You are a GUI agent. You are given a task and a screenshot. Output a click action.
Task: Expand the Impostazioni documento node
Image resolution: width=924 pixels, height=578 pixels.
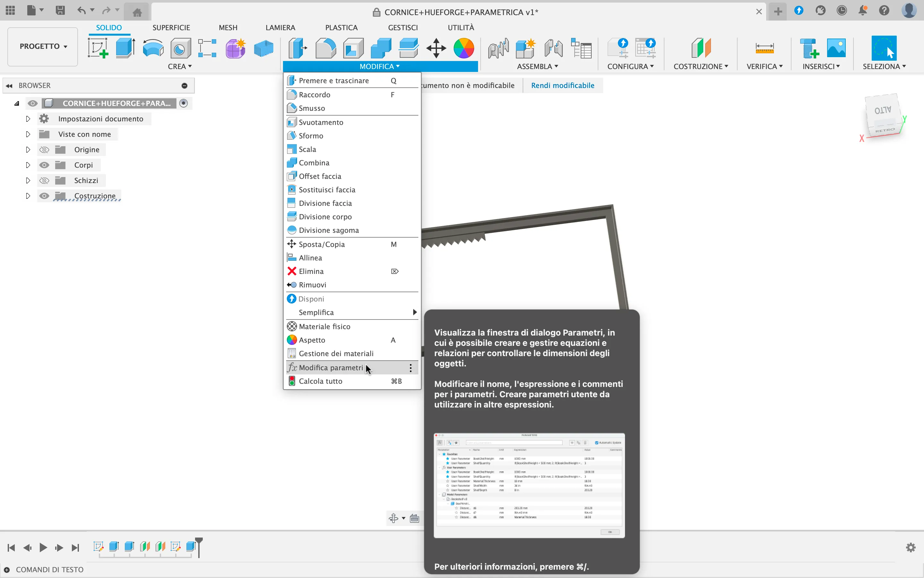click(28, 119)
